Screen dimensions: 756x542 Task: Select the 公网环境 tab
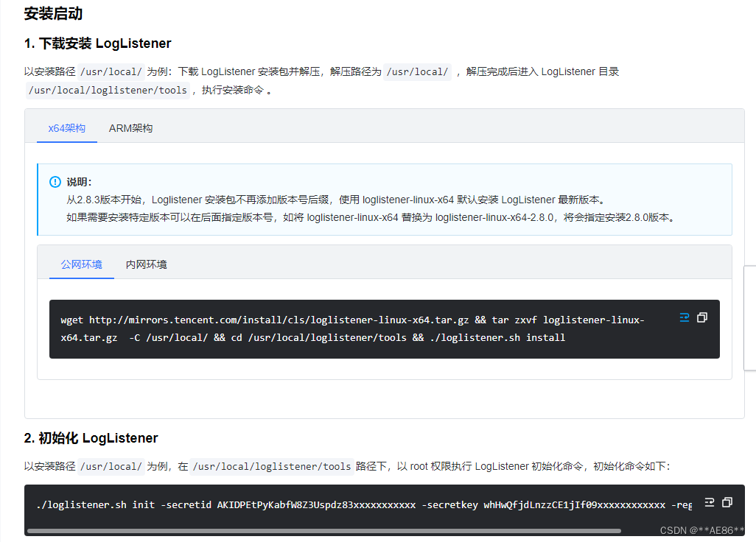(x=82, y=264)
